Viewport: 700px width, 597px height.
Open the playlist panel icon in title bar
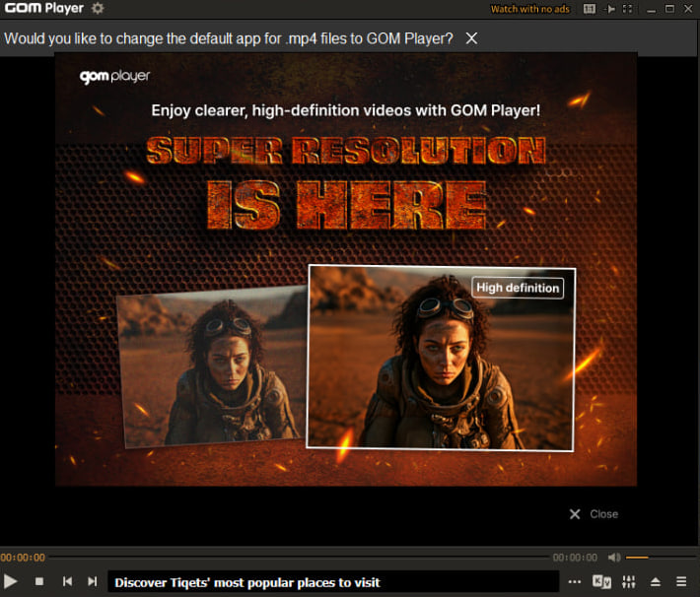[590, 9]
